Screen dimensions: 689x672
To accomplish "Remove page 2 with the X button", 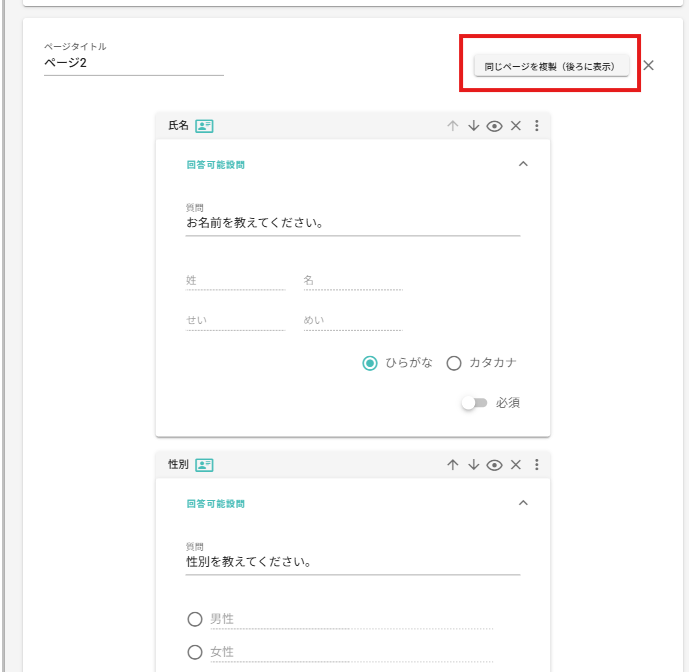I will (648, 66).
